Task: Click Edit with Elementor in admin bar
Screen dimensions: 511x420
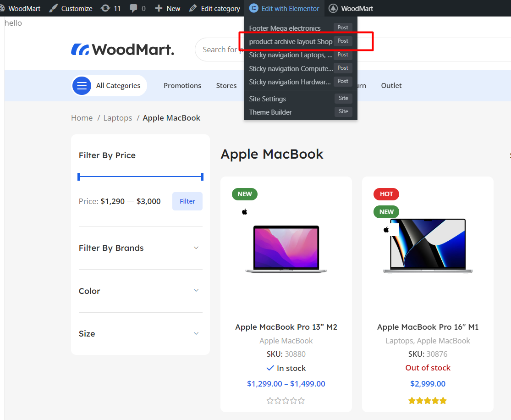Action: click(284, 8)
